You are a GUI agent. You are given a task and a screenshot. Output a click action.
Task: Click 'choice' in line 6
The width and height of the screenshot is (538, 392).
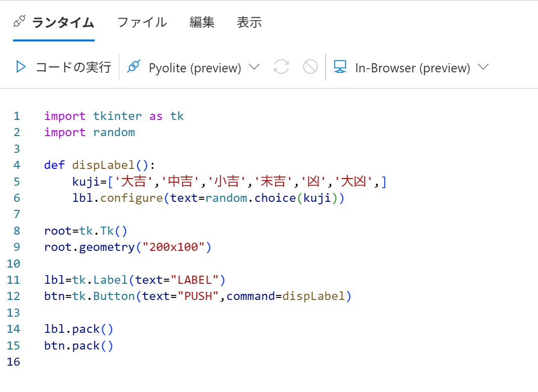click(275, 198)
